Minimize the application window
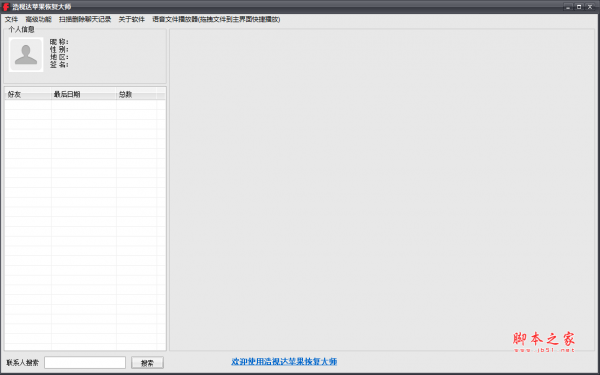 pos(568,7)
